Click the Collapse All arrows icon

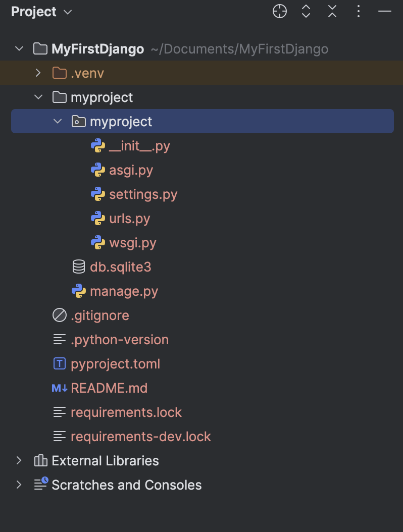[x=332, y=12]
